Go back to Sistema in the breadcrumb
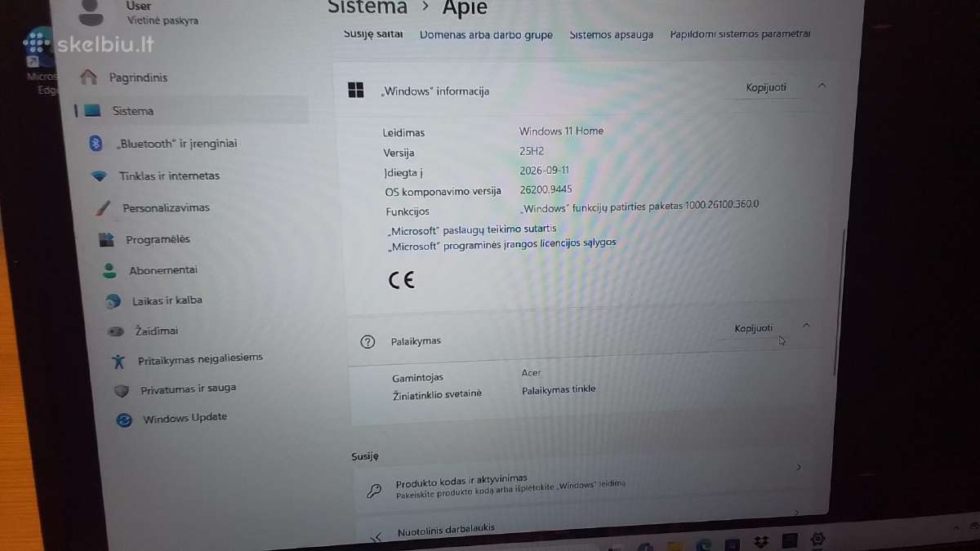The height and width of the screenshot is (551, 980). [x=367, y=7]
